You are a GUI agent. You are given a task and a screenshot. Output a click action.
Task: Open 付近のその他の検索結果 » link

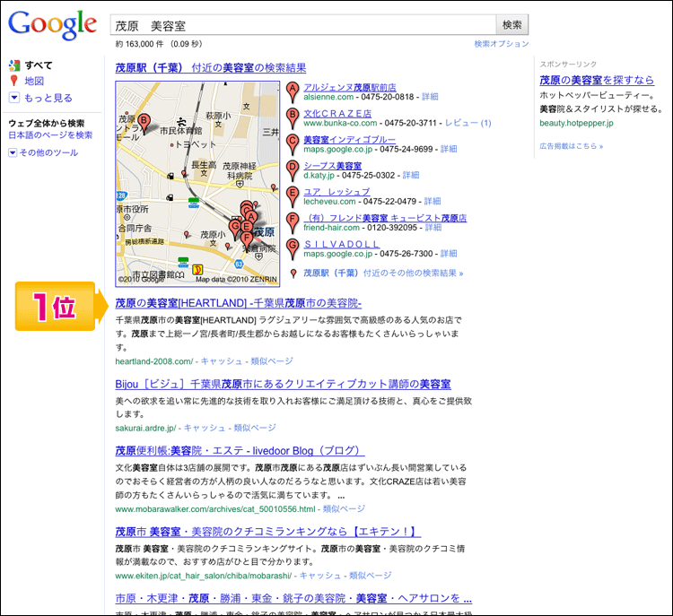[x=383, y=273]
